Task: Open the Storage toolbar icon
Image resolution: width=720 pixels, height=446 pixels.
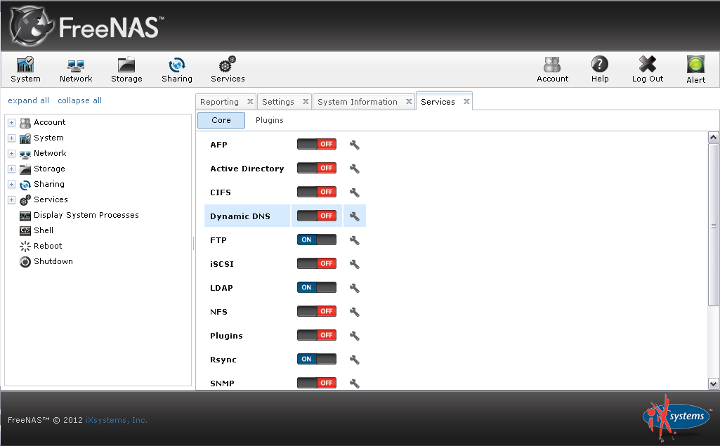Action: click(126, 69)
